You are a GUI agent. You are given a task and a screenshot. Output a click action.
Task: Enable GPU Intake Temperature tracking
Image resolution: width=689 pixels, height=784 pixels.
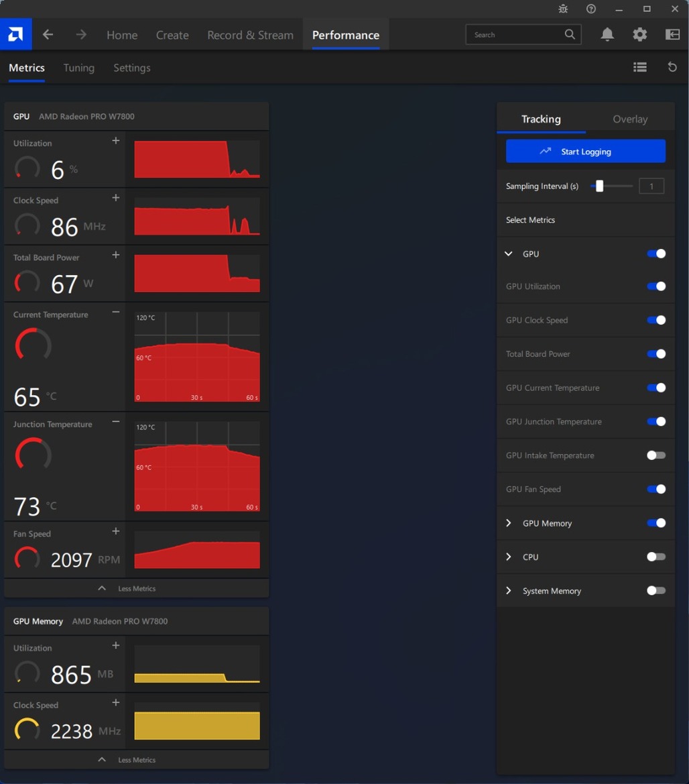click(656, 455)
